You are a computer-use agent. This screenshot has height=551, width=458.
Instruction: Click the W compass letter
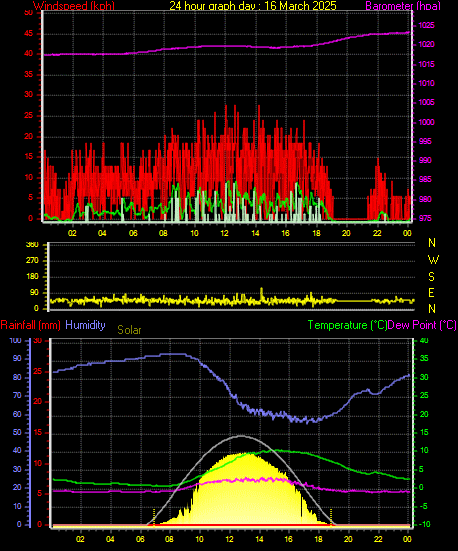pyautogui.click(x=433, y=260)
